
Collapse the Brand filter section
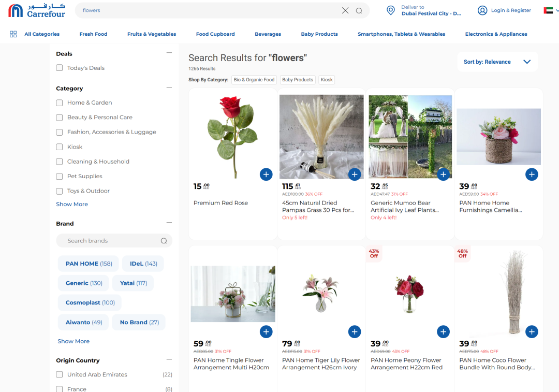pyautogui.click(x=169, y=223)
